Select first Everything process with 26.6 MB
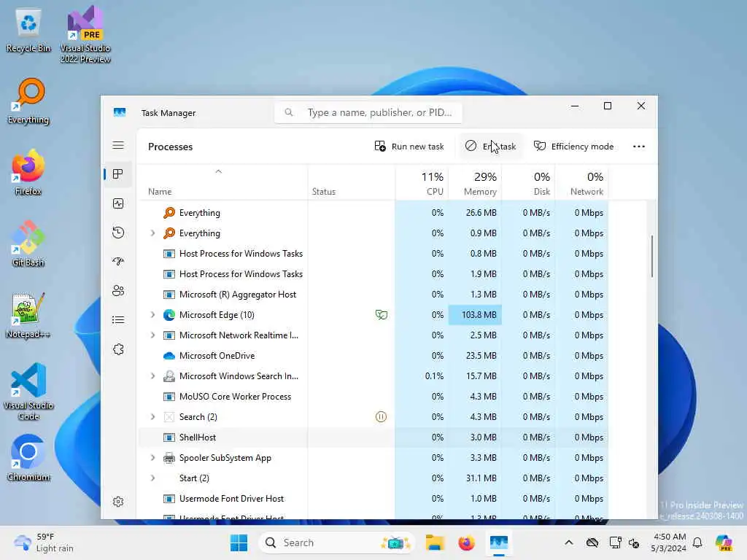The image size is (747, 560). pos(373,213)
